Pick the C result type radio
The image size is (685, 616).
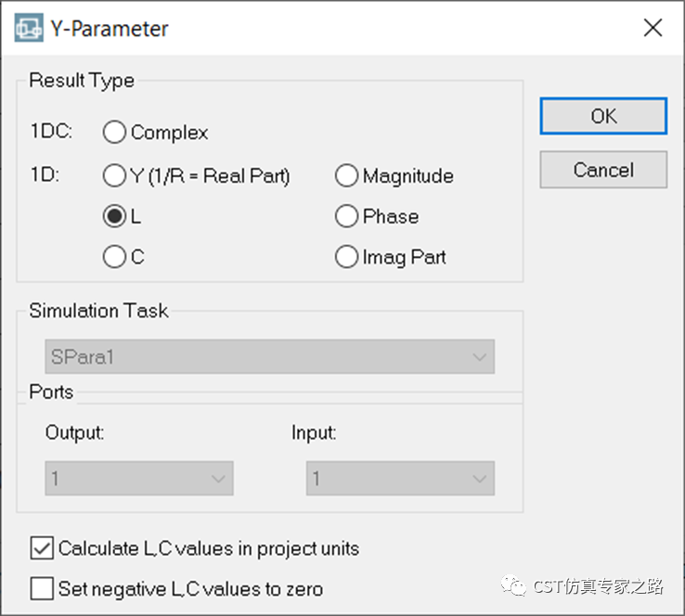click(x=115, y=257)
